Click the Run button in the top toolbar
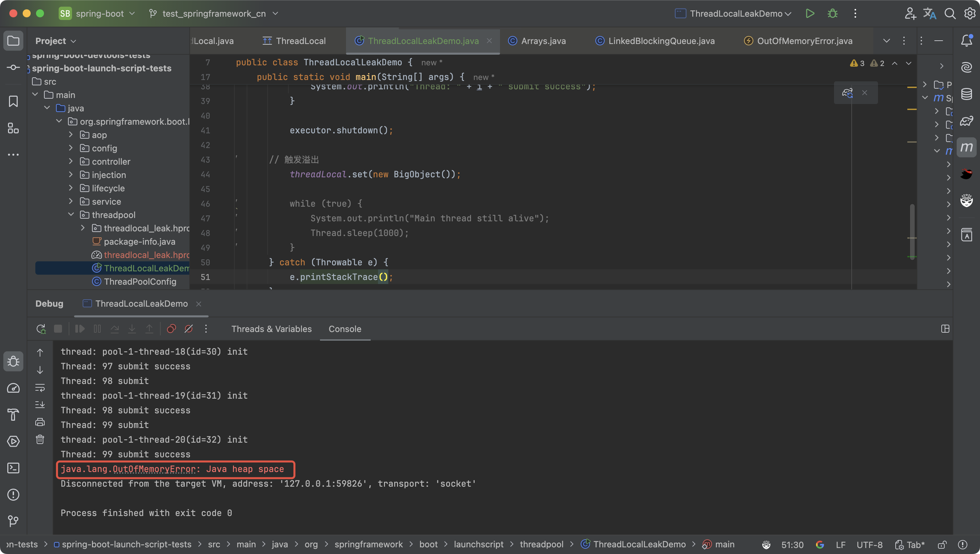 coord(810,14)
